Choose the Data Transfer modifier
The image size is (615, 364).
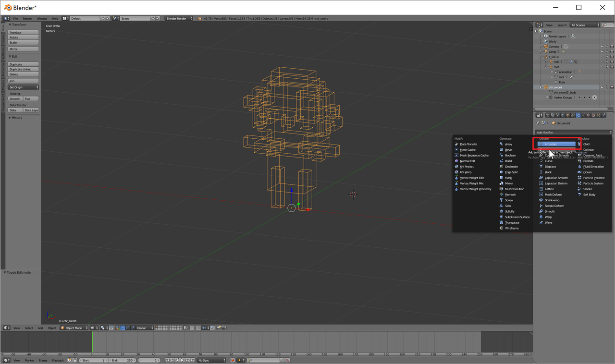tap(466, 144)
